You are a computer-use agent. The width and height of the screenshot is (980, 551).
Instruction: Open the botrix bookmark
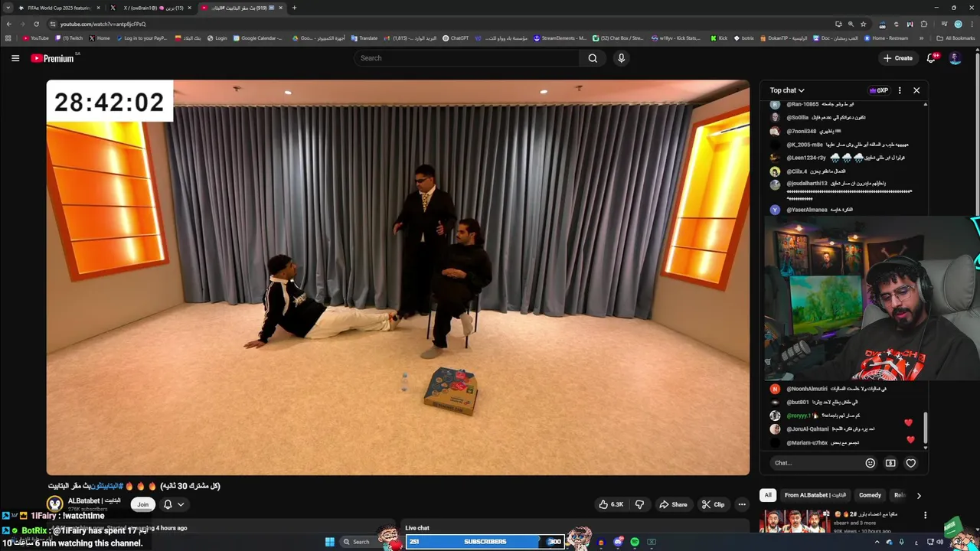point(743,37)
